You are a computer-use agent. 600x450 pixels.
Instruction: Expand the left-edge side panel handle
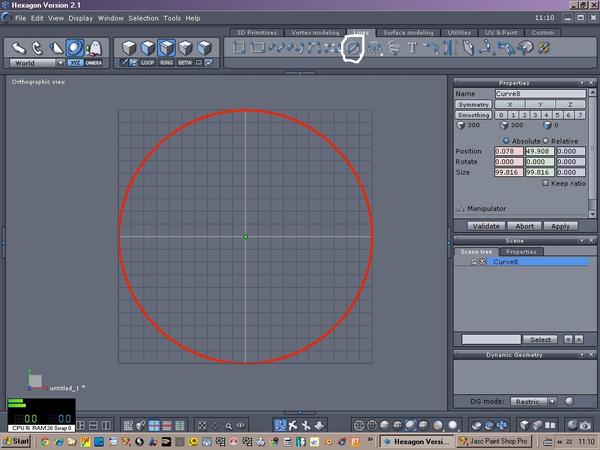click(x=3, y=243)
